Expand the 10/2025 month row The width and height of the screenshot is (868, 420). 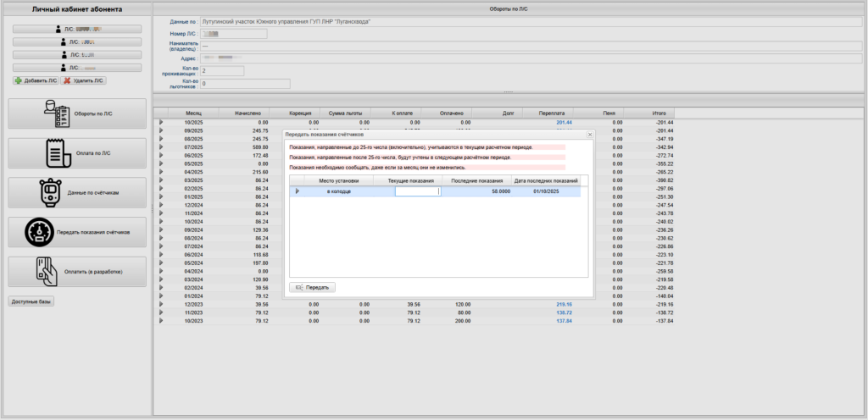[161, 123]
